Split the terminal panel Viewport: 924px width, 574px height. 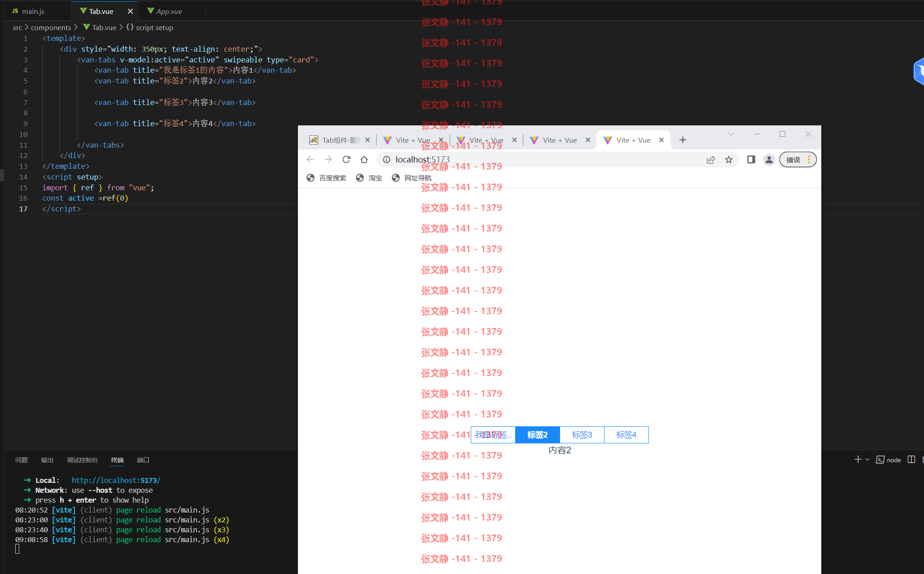point(911,460)
